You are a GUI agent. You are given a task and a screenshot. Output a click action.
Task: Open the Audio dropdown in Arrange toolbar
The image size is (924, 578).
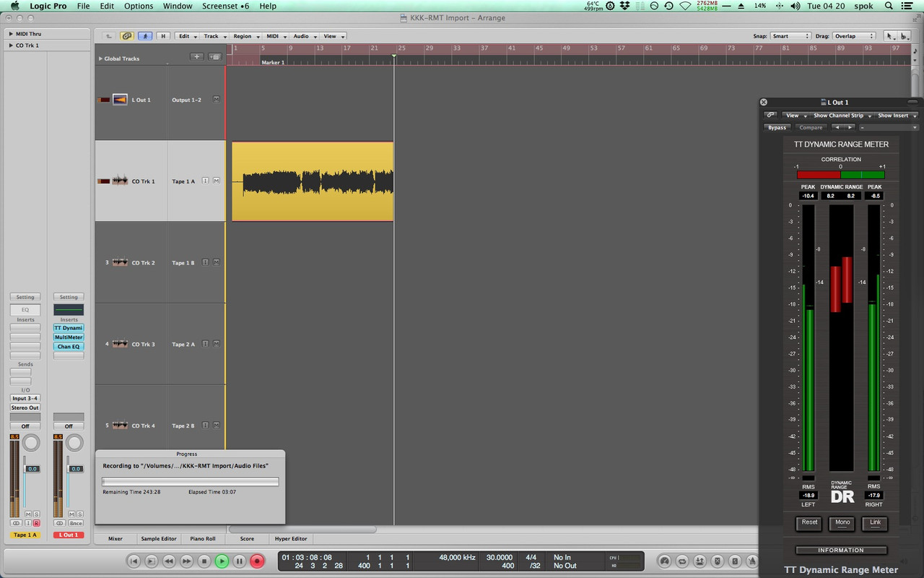[x=304, y=35]
